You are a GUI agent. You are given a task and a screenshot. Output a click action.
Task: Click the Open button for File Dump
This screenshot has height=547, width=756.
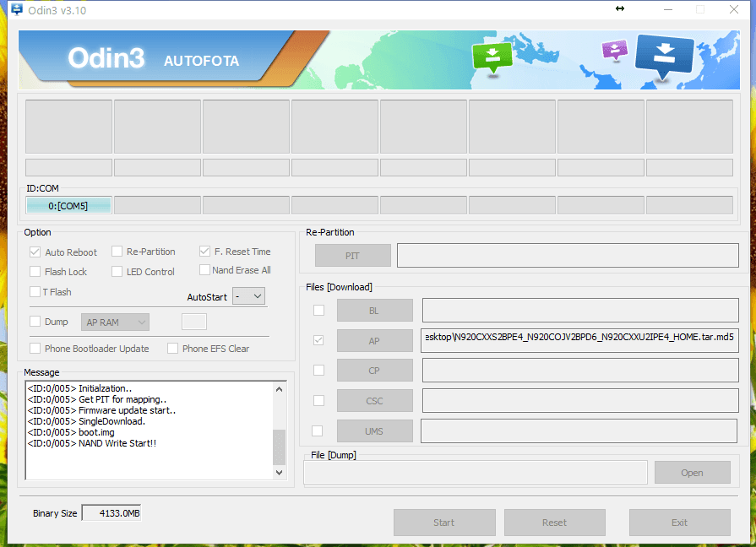[x=693, y=473]
